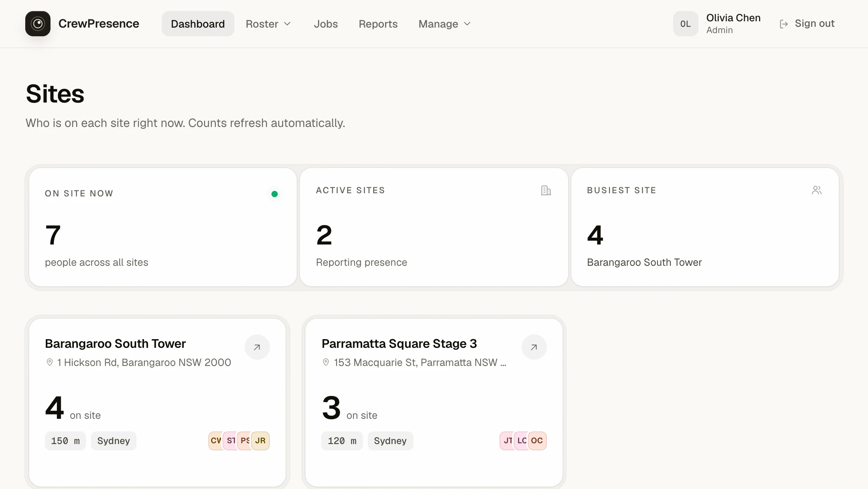
Task: Click the 'people across all sites' caption
Action: pos(97,262)
